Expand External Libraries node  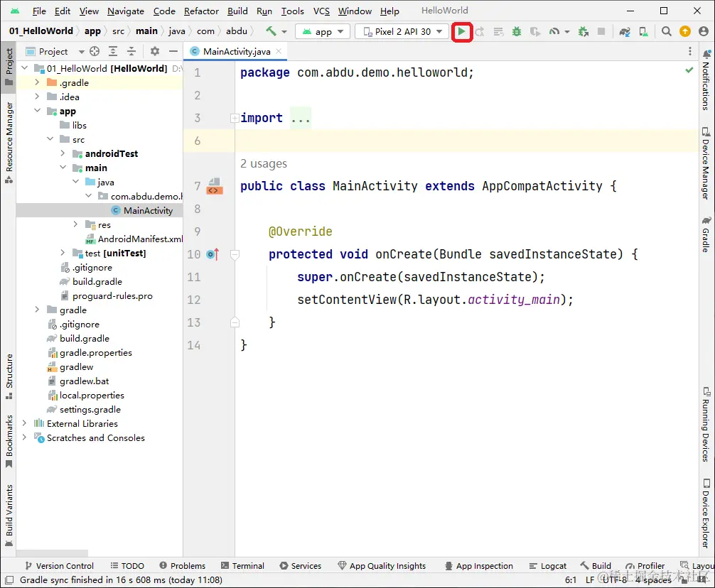(24, 423)
